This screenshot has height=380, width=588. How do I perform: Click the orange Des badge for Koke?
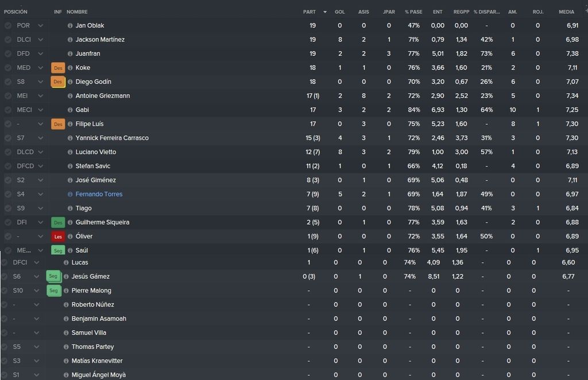pyautogui.click(x=58, y=68)
